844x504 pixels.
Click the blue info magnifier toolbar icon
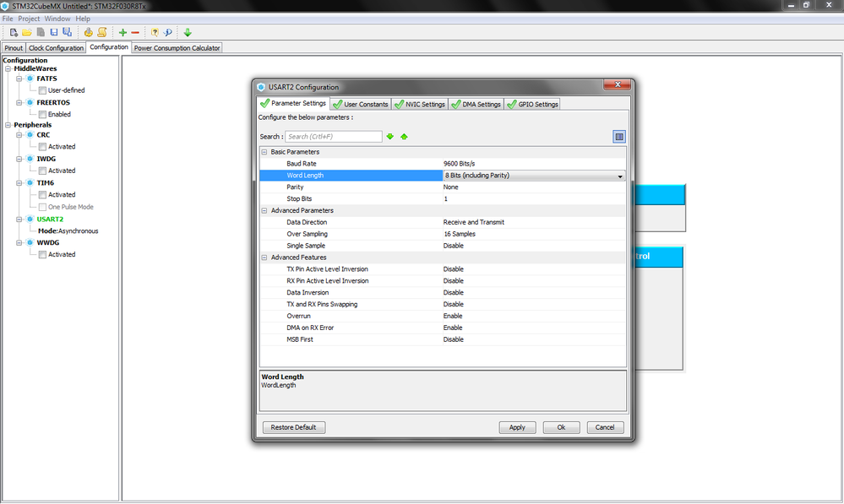pyautogui.click(x=168, y=32)
